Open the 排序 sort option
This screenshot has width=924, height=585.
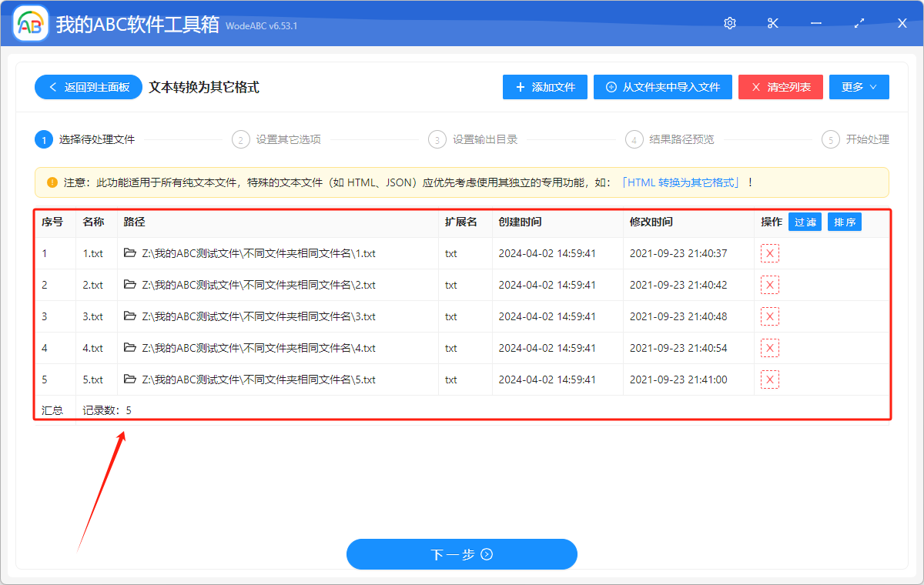[x=844, y=222]
